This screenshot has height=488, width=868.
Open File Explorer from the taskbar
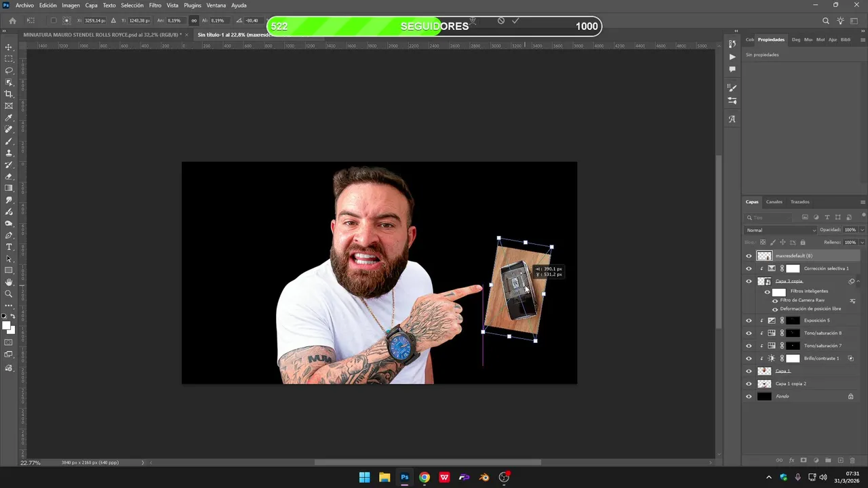[384, 477]
